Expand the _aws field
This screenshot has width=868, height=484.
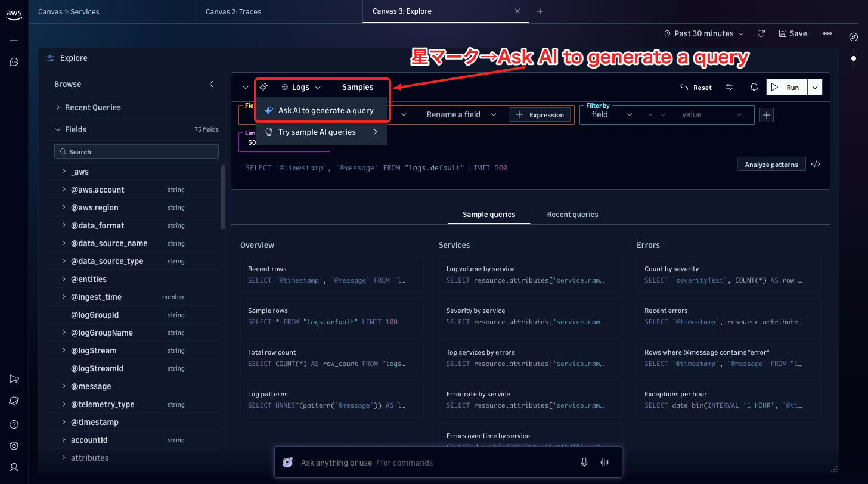click(x=64, y=172)
